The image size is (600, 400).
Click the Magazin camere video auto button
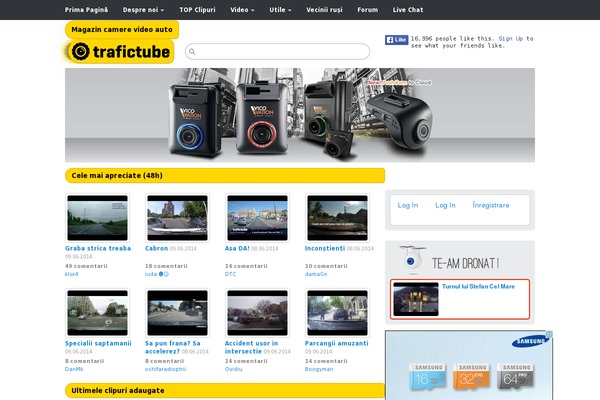pos(122,30)
